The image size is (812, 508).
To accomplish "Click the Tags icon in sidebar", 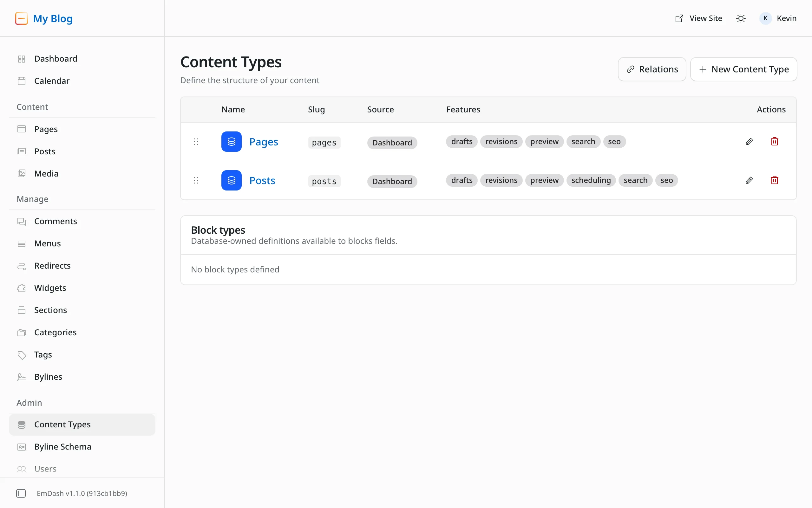I will point(22,355).
